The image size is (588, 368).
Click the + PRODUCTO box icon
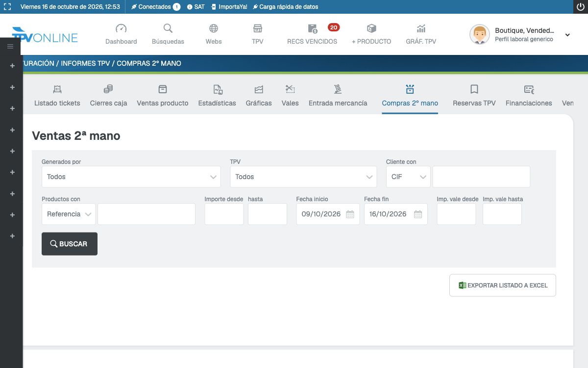click(x=371, y=28)
